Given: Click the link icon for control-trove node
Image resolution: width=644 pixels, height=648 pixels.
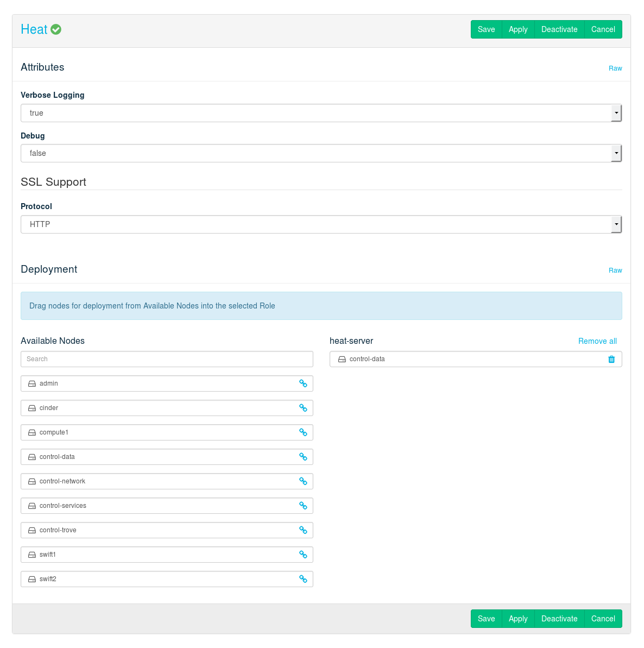Looking at the screenshot, I should pos(303,530).
